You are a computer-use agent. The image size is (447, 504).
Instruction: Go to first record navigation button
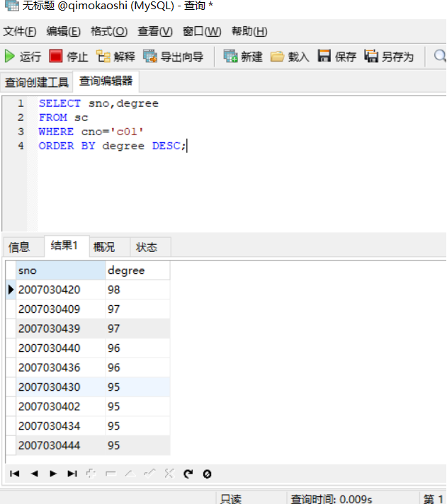[15, 474]
